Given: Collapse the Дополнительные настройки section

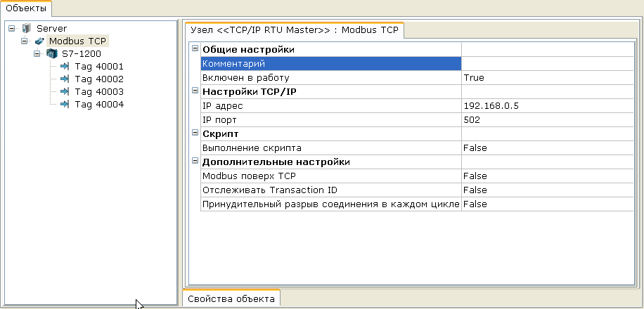Looking at the screenshot, I should (x=195, y=161).
